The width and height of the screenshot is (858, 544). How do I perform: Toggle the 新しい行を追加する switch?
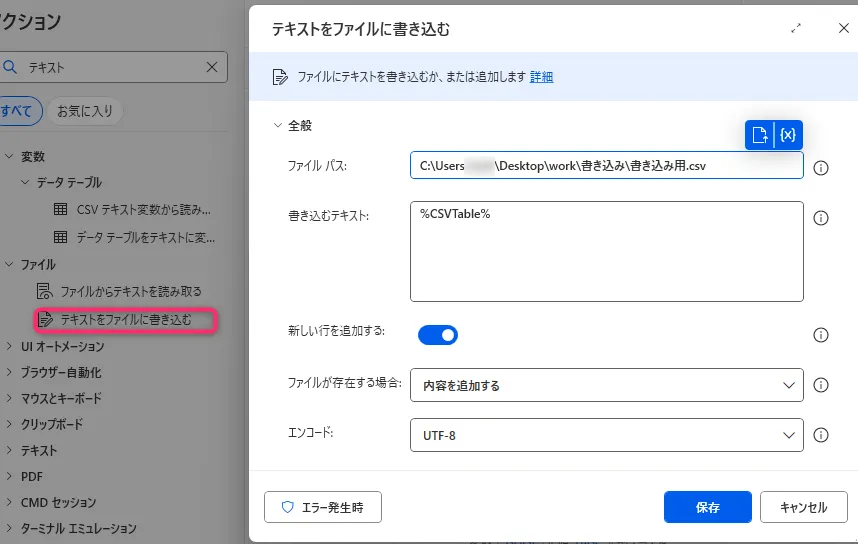click(438, 335)
